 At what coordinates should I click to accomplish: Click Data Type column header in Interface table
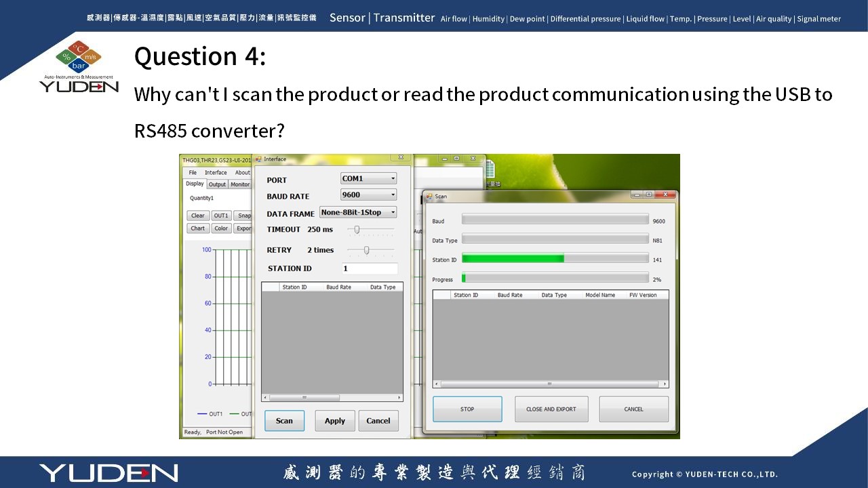382,287
